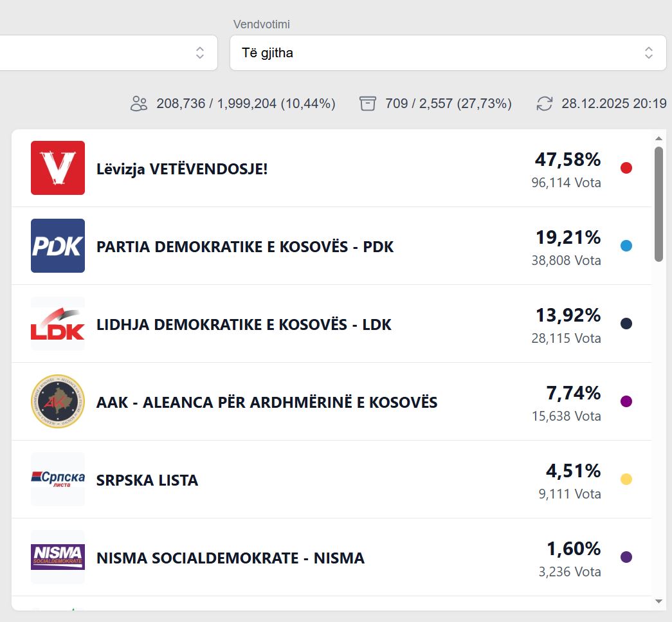Click the AAK round emblem logo
Viewport: 672px width, 622px height.
58,401
